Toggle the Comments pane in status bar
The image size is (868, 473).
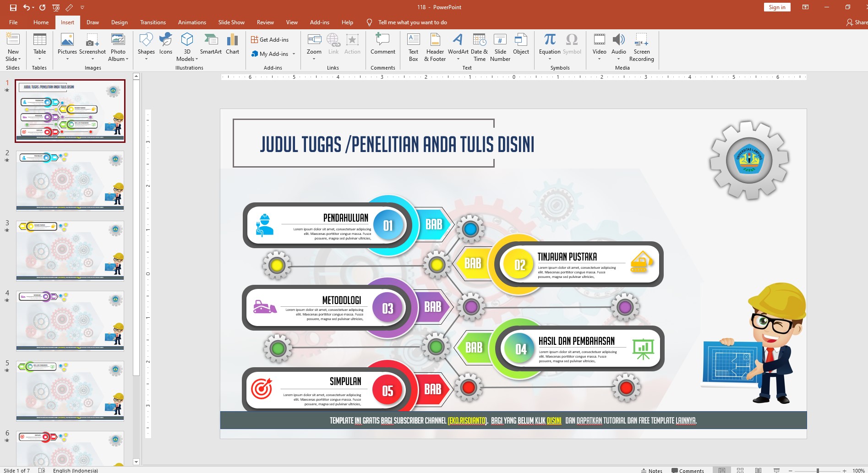click(x=687, y=470)
